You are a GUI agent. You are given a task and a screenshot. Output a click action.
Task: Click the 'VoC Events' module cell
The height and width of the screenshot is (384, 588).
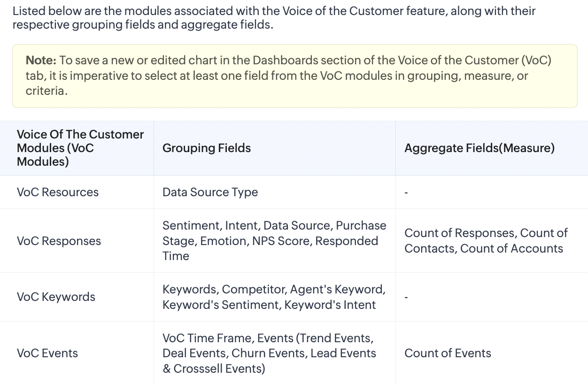(x=47, y=353)
